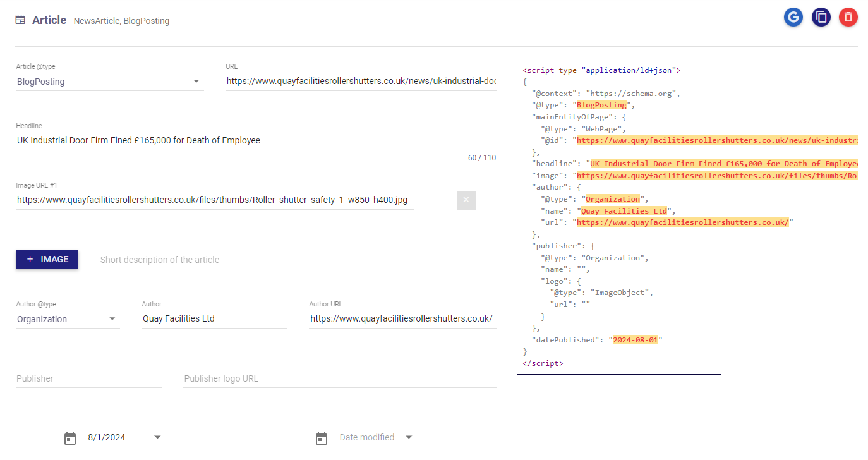Click the plus icon on the IMAGE button
Screen dimensions: 868x460
pyautogui.click(x=29, y=259)
